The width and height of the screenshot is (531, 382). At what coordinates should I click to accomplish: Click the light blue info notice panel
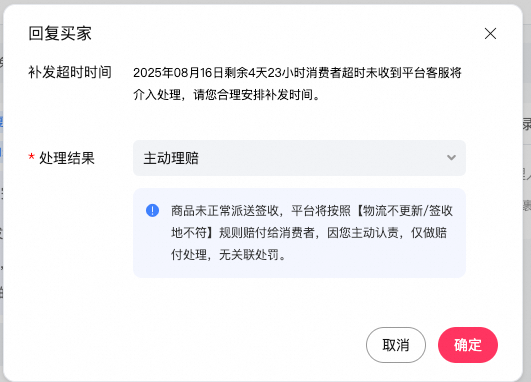(x=299, y=233)
